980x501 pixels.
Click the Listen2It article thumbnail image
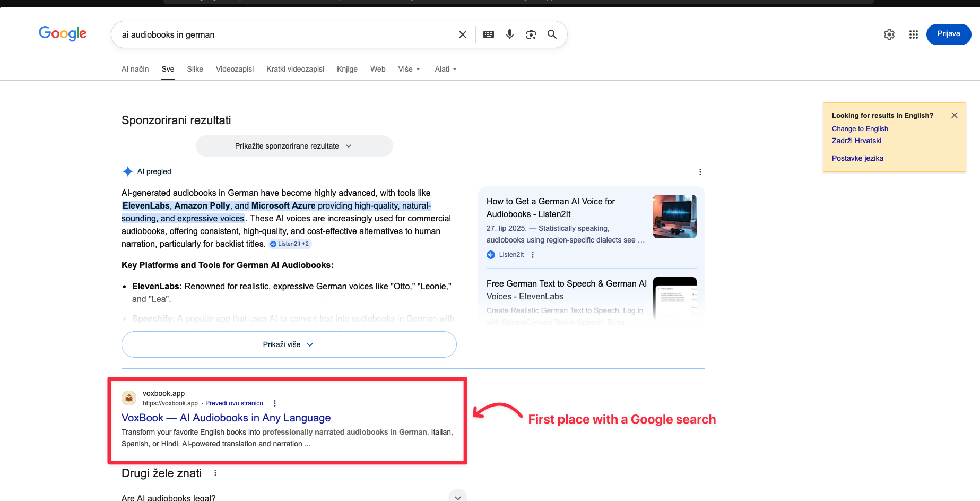[x=675, y=217]
